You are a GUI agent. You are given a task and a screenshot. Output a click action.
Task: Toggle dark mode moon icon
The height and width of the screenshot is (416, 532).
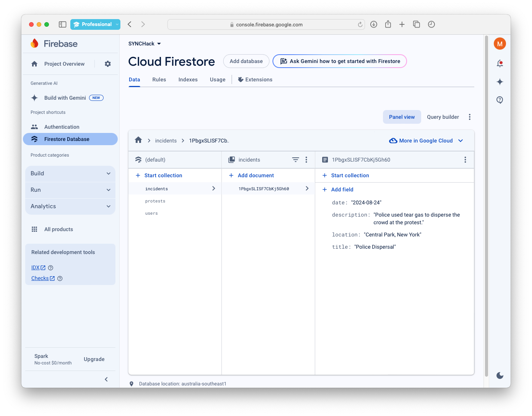pos(500,376)
